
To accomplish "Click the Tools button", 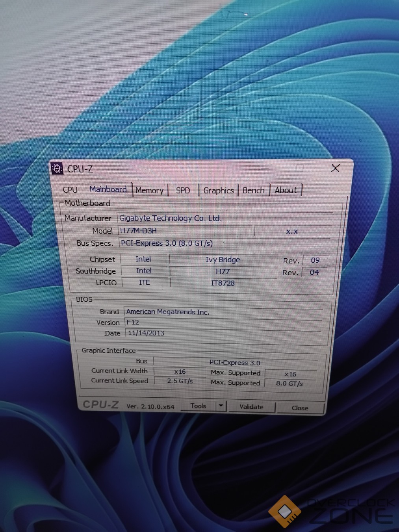I will point(198,406).
